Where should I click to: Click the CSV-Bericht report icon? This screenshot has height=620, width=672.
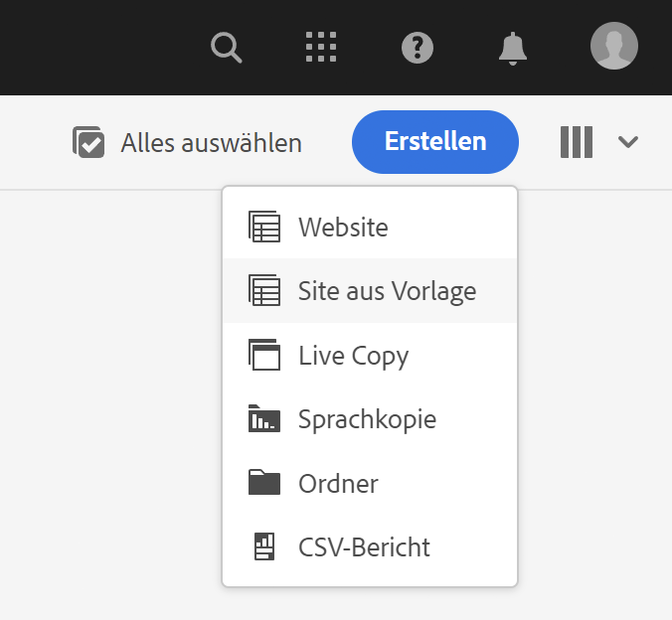264,546
